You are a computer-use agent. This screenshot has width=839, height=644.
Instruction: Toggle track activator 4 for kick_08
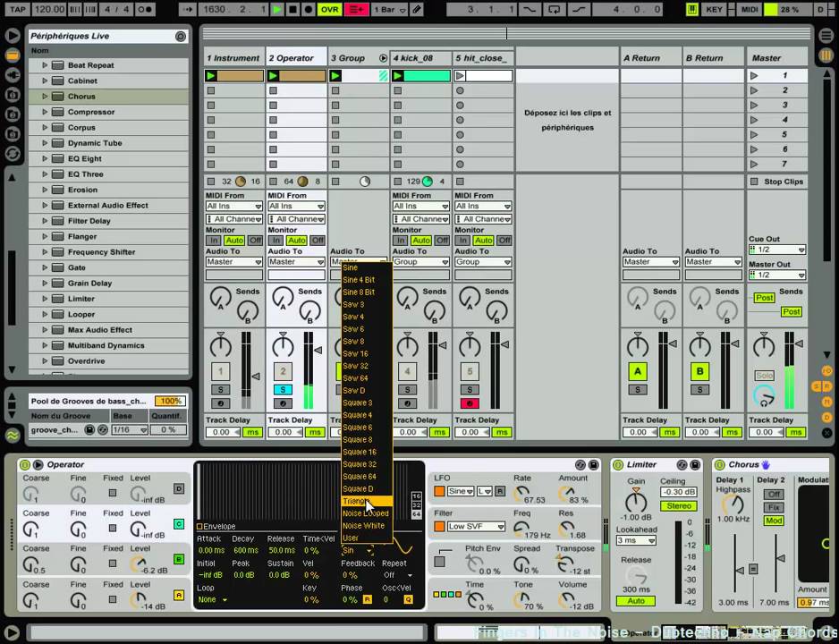click(407, 372)
